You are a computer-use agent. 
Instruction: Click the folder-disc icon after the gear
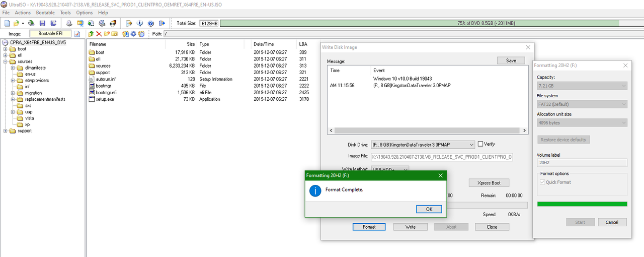(141, 34)
